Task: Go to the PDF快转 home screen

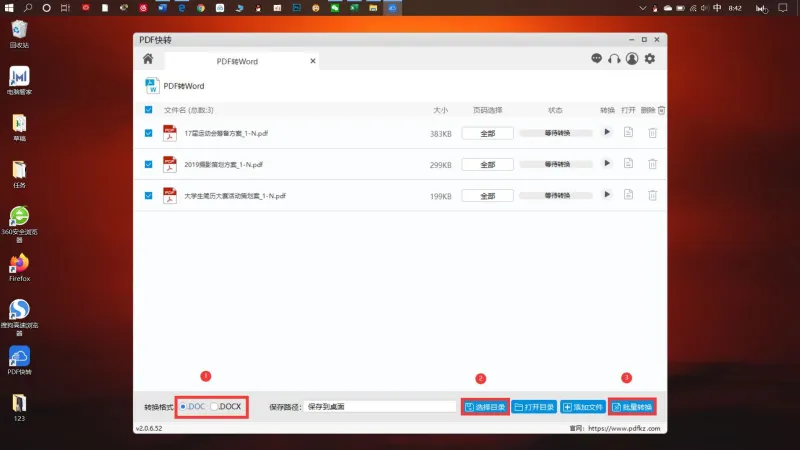Action: pos(148,59)
